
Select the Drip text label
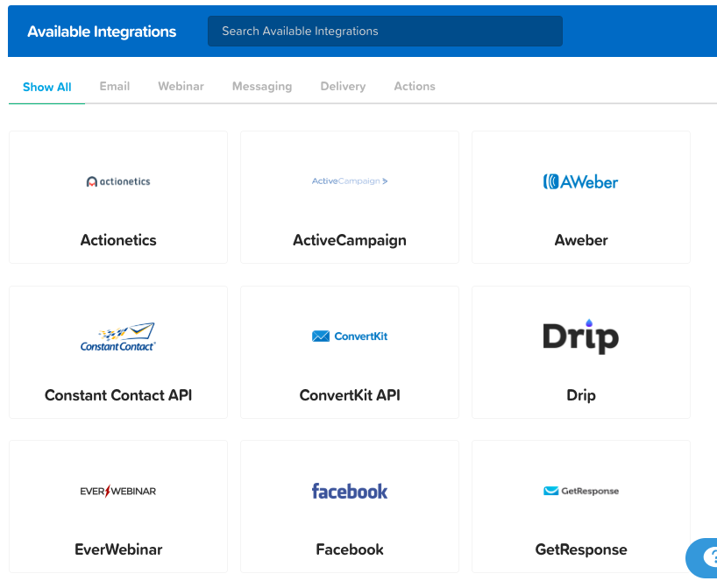tap(581, 395)
